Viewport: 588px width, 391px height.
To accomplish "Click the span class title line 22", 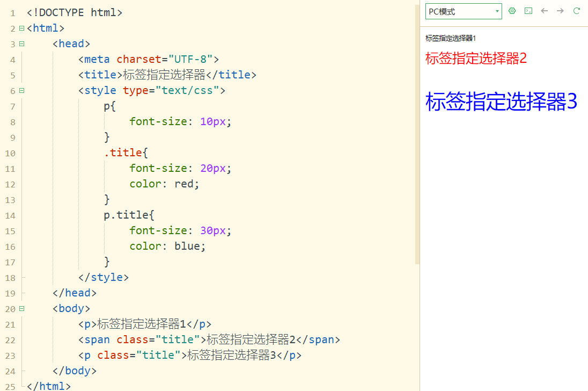I will [209, 339].
